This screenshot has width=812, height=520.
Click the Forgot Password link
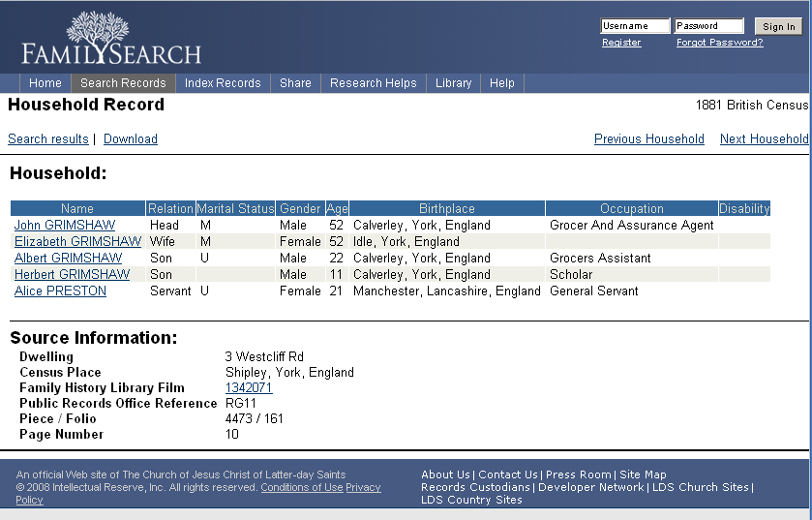point(719,43)
